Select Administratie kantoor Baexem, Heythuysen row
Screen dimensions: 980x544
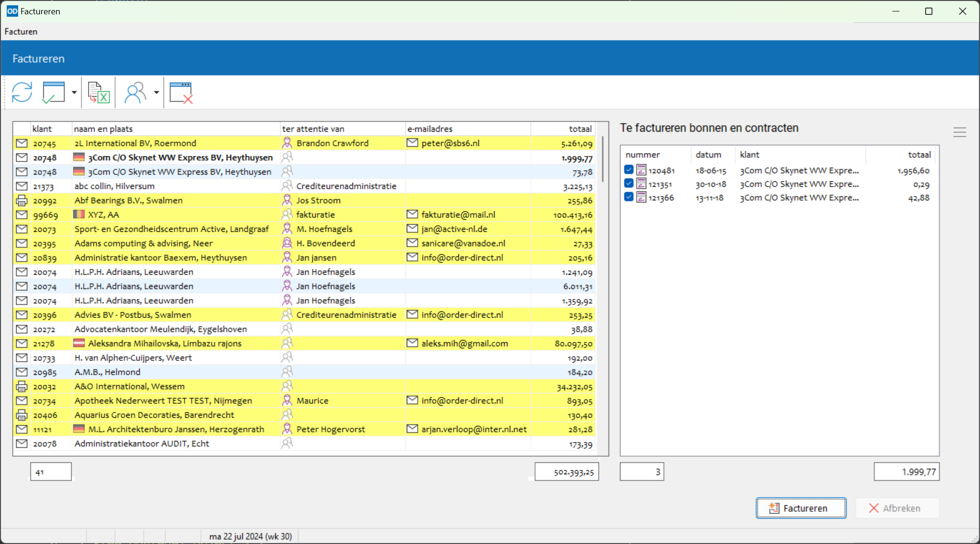304,257
